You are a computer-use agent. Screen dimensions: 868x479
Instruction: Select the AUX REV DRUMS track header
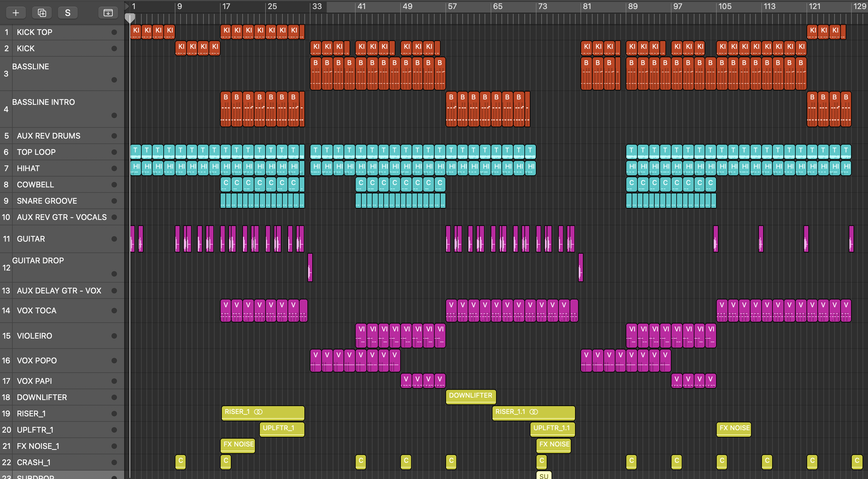coord(51,136)
